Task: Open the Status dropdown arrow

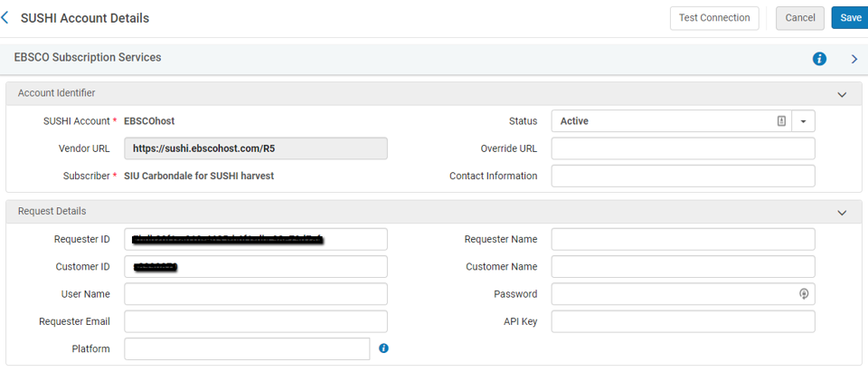Action: (x=804, y=121)
